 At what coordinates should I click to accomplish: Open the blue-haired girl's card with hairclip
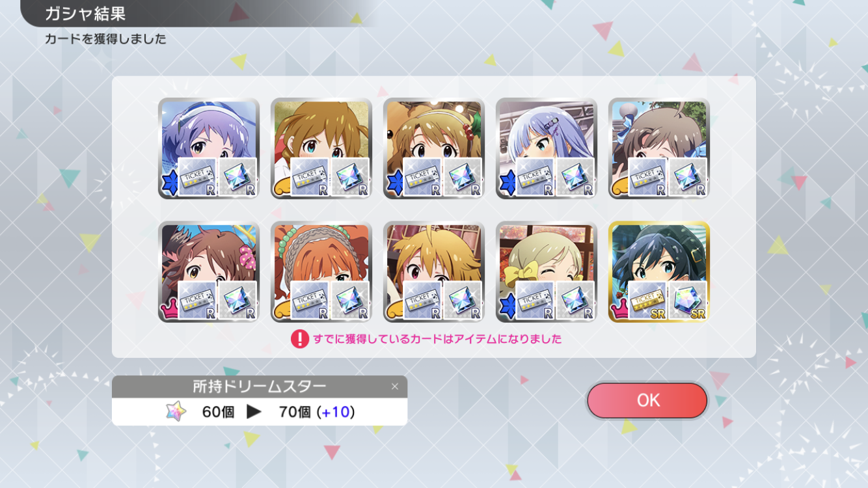point(547,148)
